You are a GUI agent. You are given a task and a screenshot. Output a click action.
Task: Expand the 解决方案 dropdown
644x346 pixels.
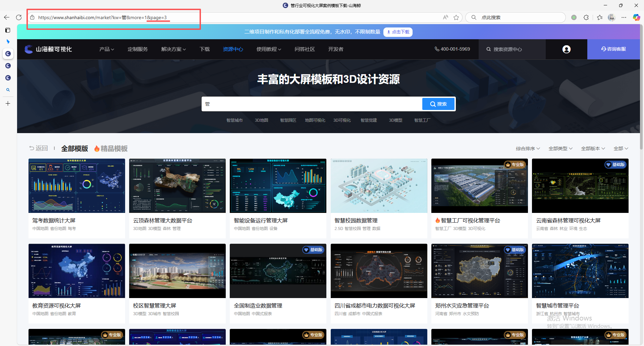tap(173, 49)
